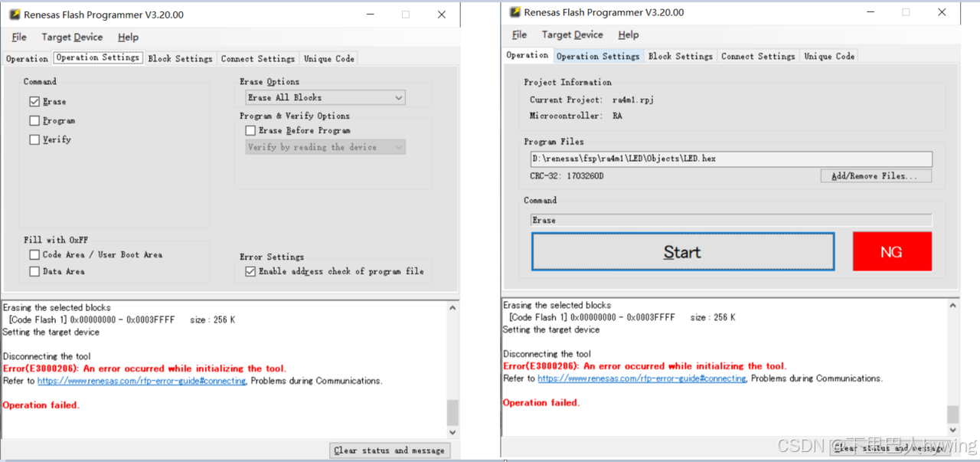Click Clear status and message in left window
The height and width of the screenshot is (462, 980).
tap(389, 450)
